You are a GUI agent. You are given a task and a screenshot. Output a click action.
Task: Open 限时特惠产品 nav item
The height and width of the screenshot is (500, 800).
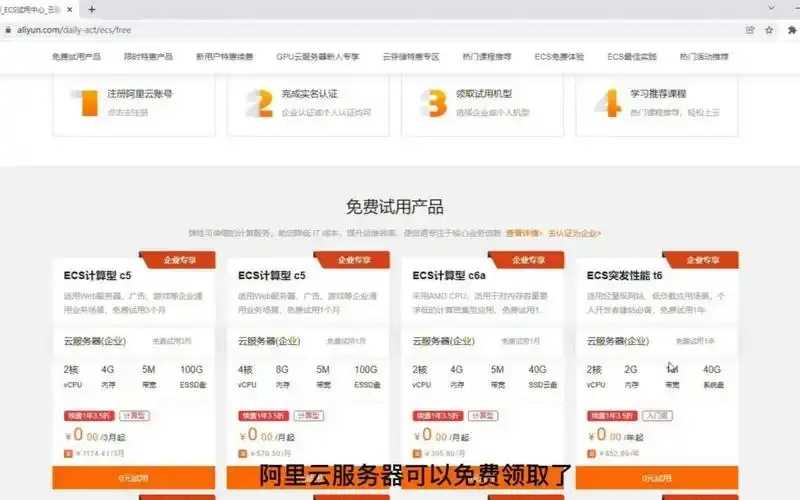148,57
